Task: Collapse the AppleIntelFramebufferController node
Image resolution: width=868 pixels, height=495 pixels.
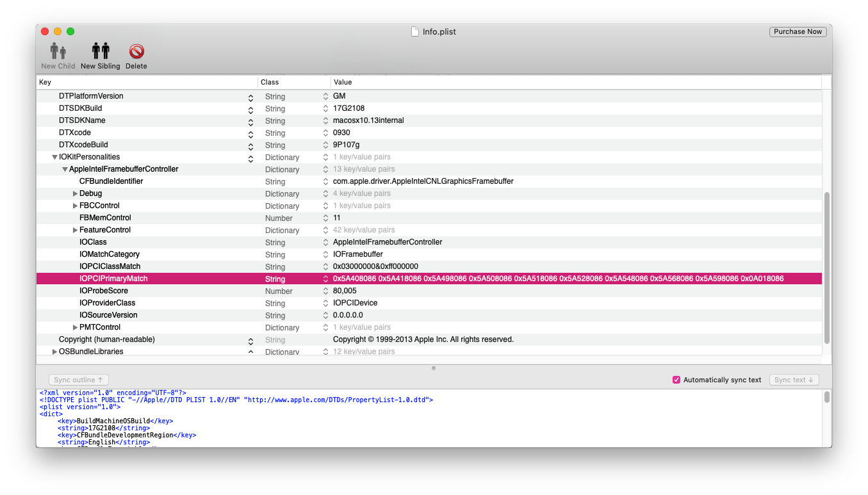Action: pyautogui.click(x=65, y=169)
